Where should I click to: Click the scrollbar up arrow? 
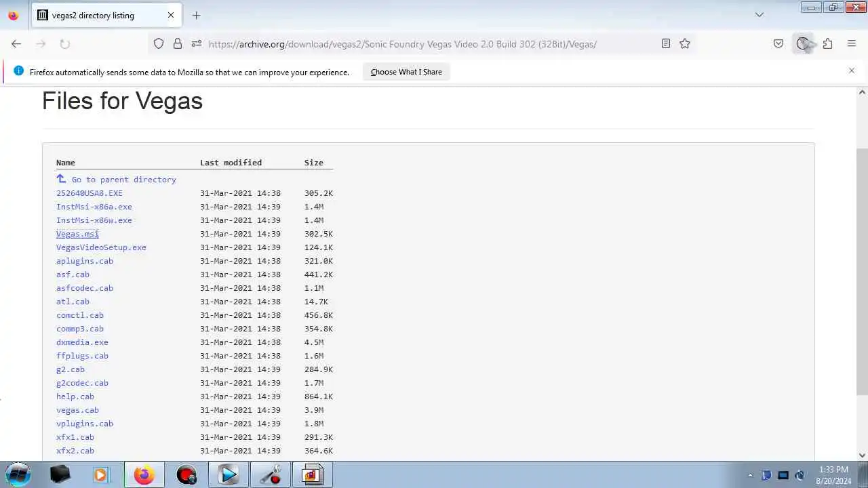click(x=862, y=92)
